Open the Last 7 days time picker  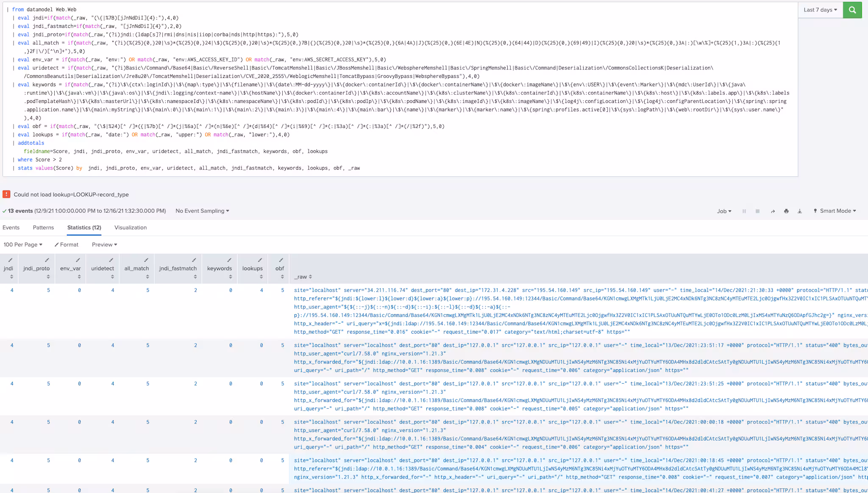[x=820, y=10]
